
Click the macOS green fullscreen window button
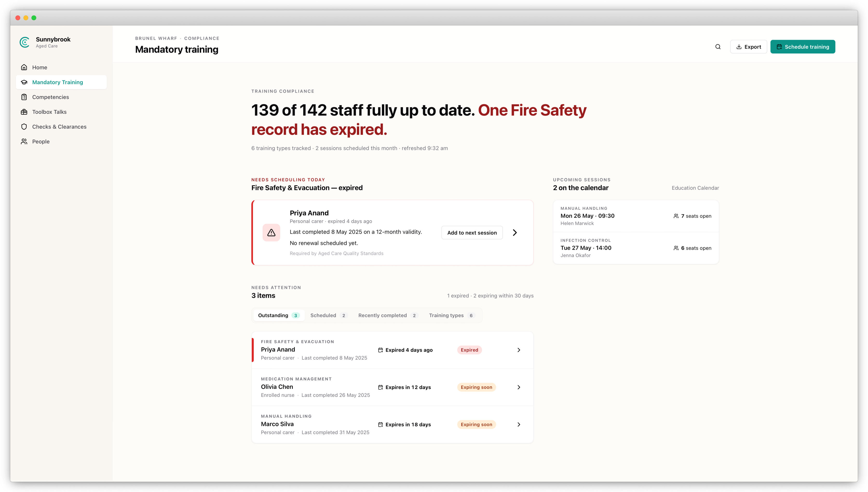click(34, 18)
